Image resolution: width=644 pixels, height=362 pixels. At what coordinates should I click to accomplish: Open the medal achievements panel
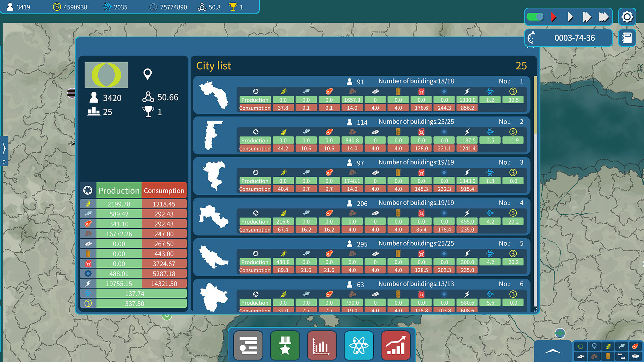(285, 345)
